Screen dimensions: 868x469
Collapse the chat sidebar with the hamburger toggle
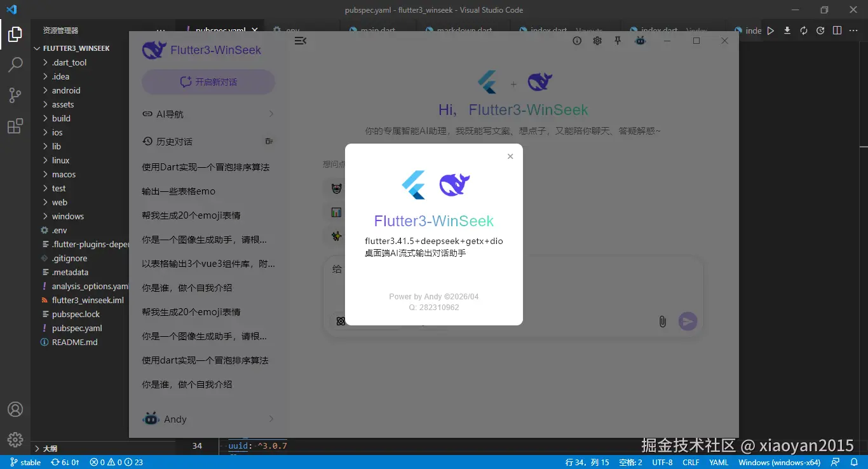pos(300,40)
